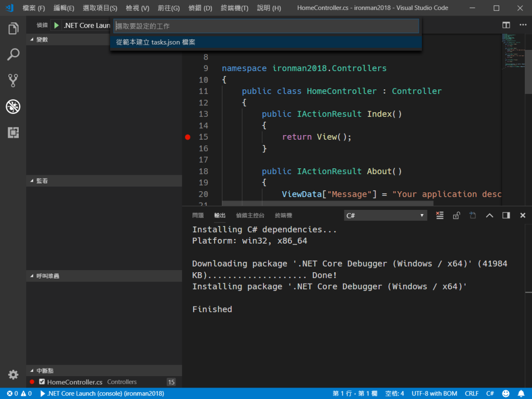The height and width of the screenshot is (399, 532).
Task: Click line and column indicator in status bar
Action: coord(355,394)
